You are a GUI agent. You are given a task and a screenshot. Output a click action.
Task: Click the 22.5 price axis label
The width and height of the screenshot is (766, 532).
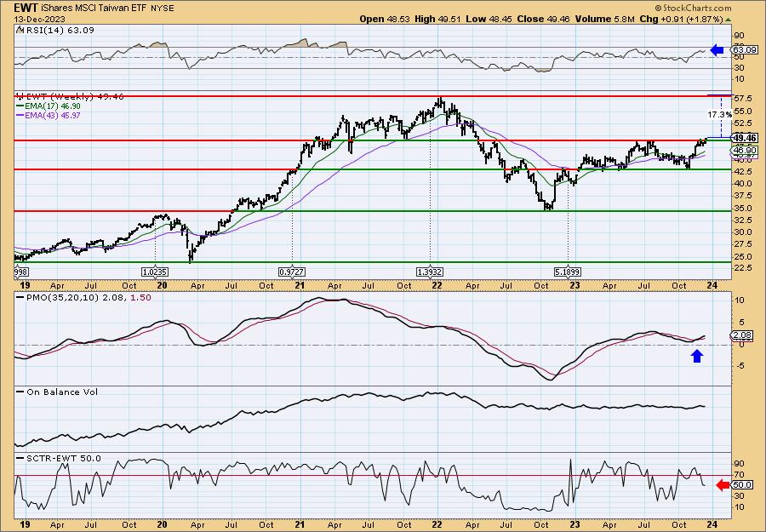pos(742,268)
